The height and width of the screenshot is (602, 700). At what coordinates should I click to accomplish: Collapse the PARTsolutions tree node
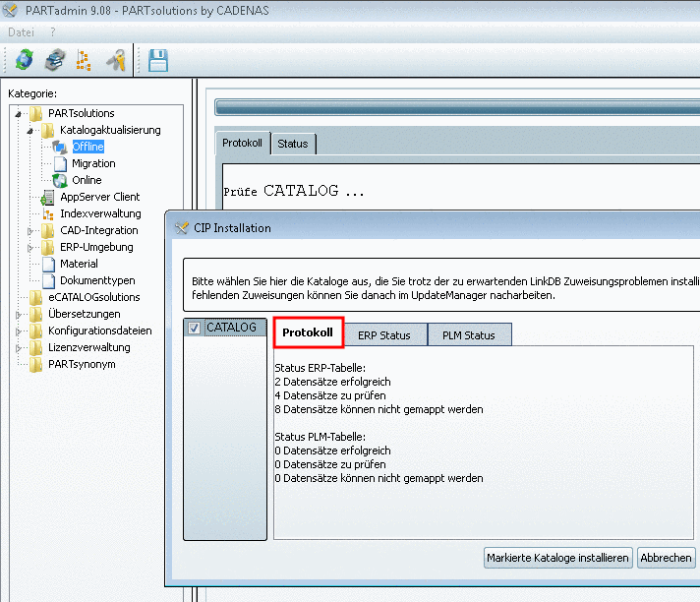(x=19, y=114)
